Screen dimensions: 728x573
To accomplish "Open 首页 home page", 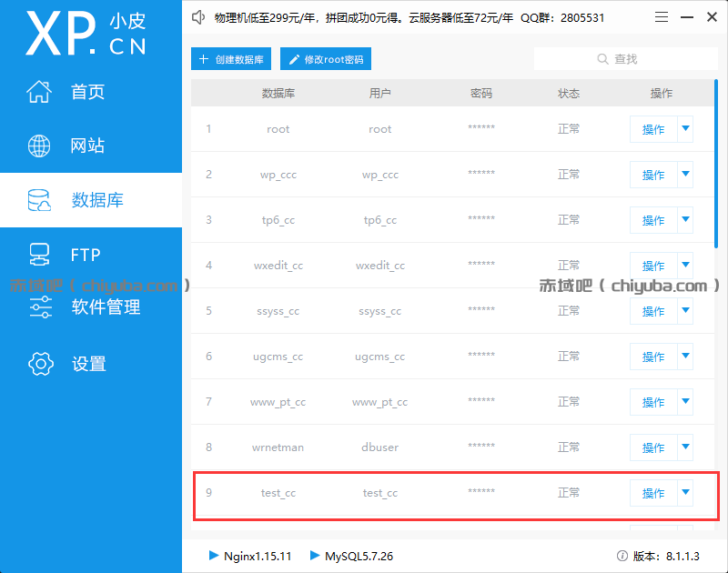I will (x=87, y=92).
